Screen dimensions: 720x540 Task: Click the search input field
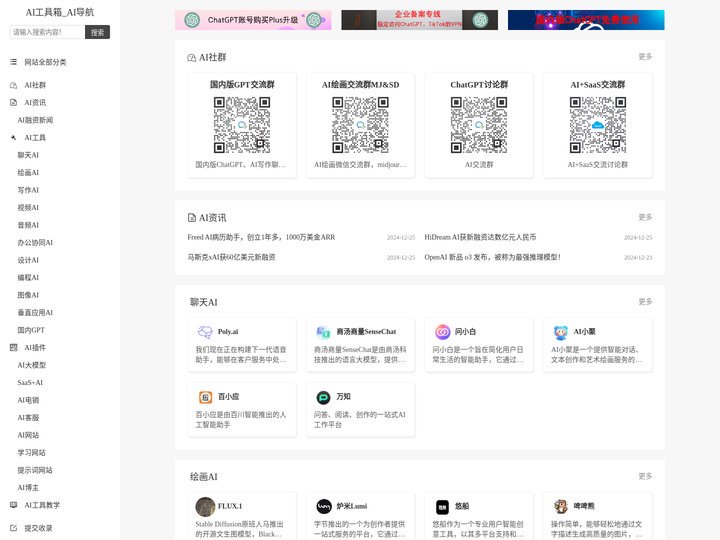tap(47, 32)
